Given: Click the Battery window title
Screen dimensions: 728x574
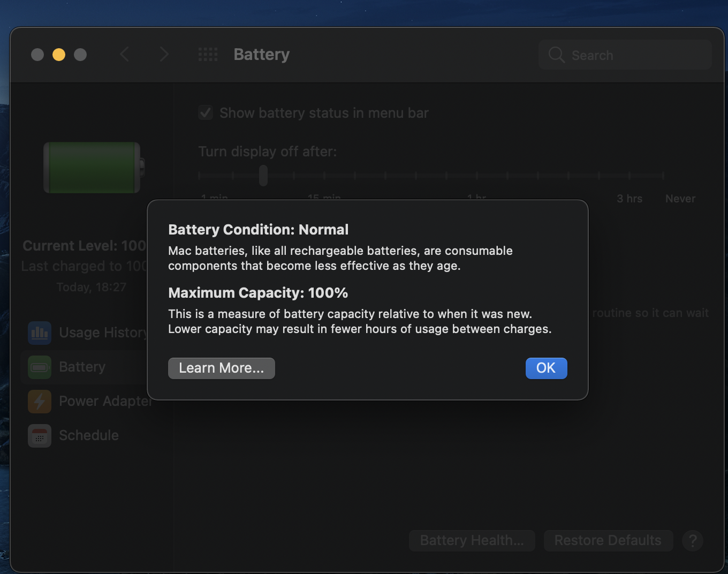Looking at the screenshot, I should pos(262,54).
